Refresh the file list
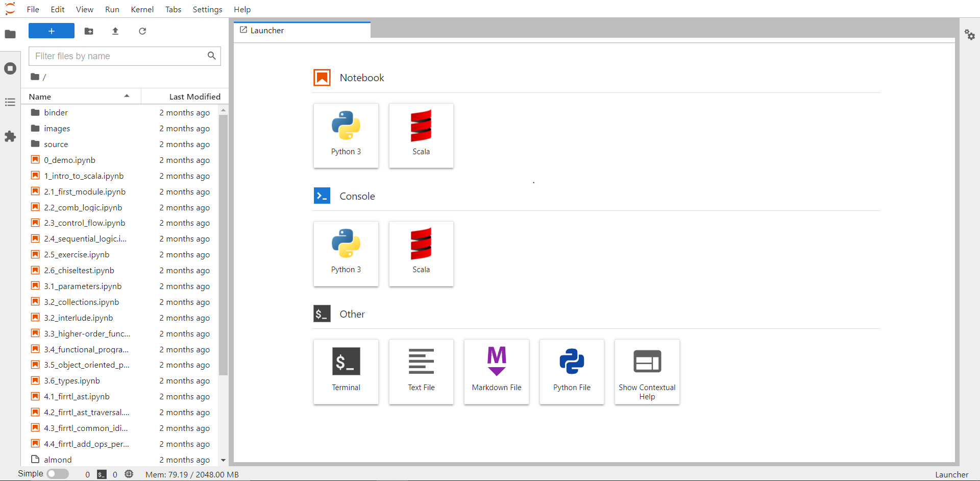The width and height of the screenshot is (980, 481). click(x=142, y=31)
